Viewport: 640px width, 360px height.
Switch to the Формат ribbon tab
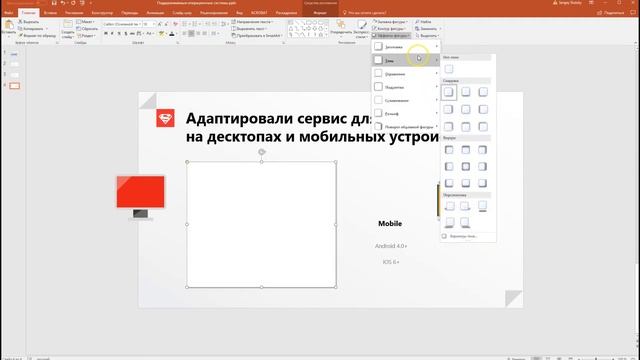click(x=320, y=13)
